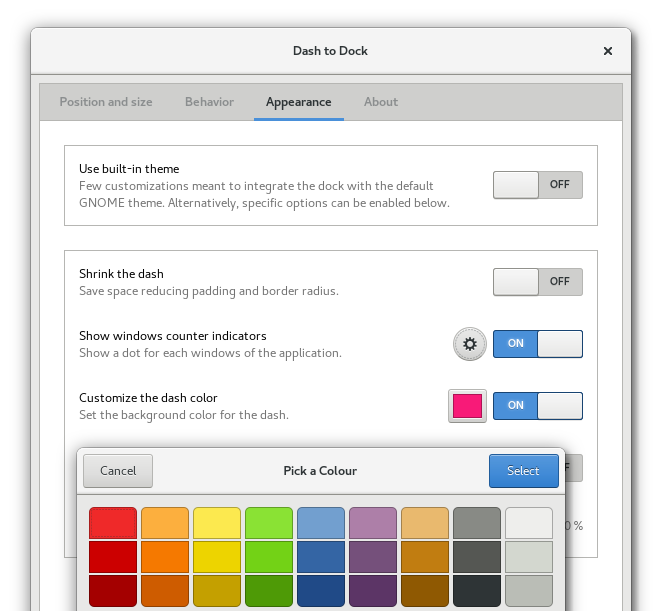The height and width of the screenshot is (611, 672).
Task: Pick the light red swatch
Action: [x=113, y=523]
